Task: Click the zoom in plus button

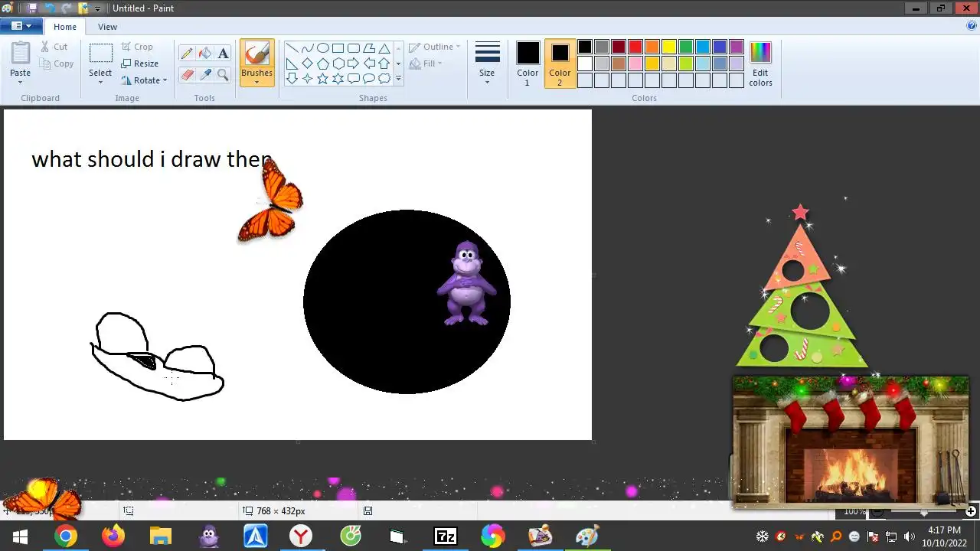Action: (x=971, y=511)
